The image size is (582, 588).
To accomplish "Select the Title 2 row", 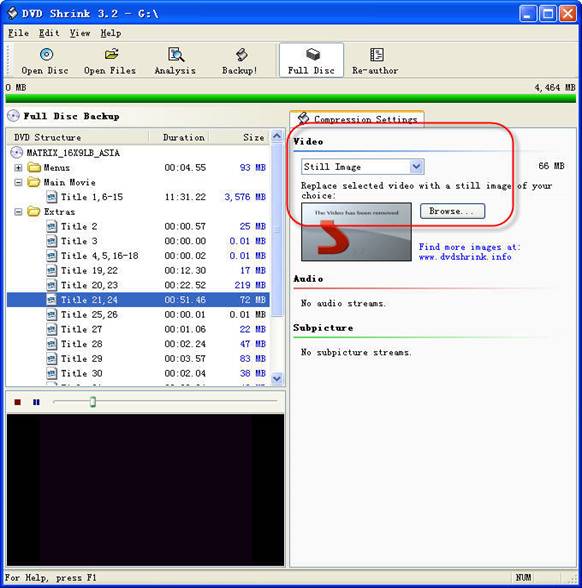I will tap(138, 226).
